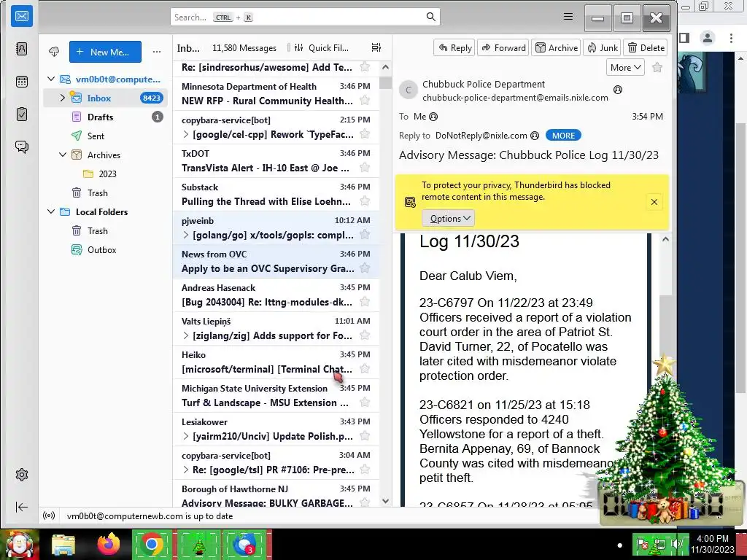Expand the Valts Liepiņš ziglang thread

(186, 335)
